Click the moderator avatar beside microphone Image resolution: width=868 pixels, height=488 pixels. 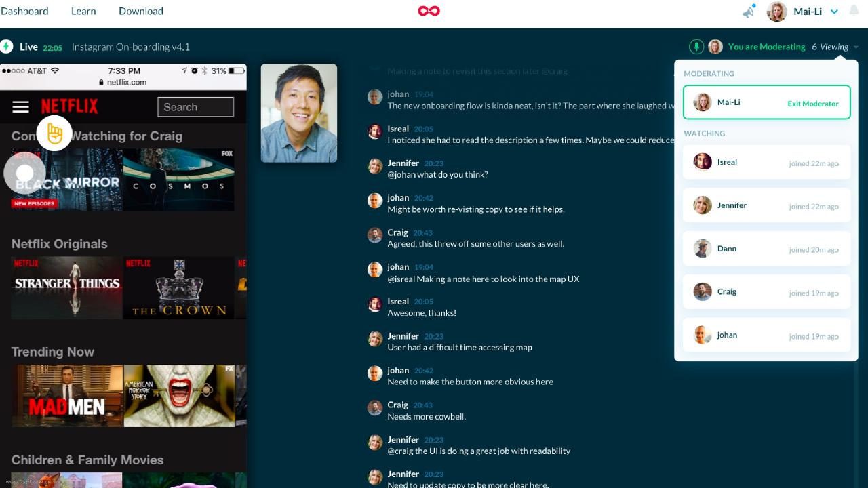[715, 47]
